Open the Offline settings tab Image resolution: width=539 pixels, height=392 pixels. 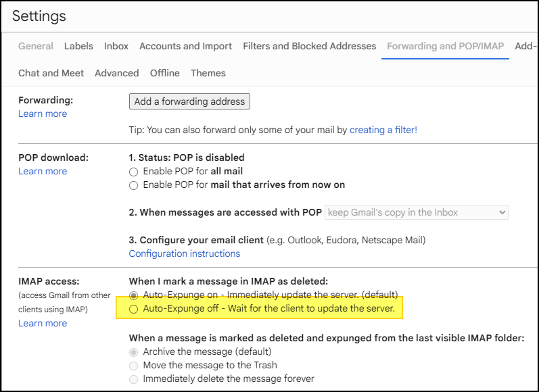point(164,73)
